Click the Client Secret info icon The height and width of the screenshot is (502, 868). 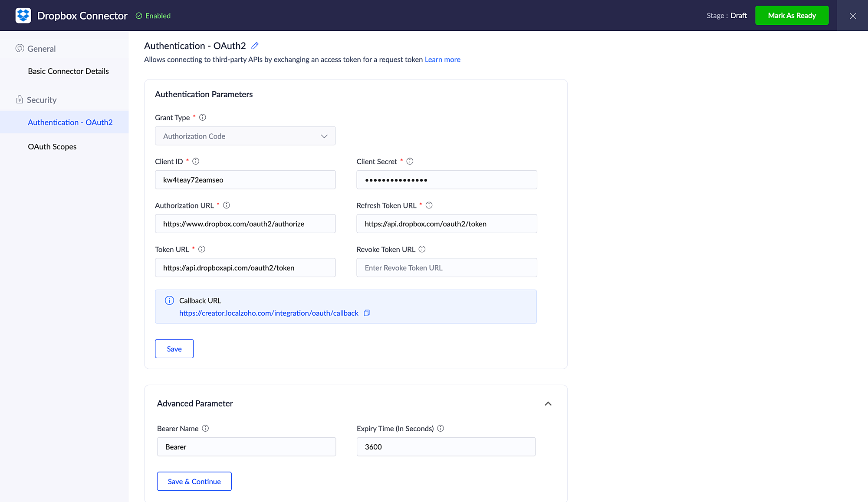tap(410, 161)
